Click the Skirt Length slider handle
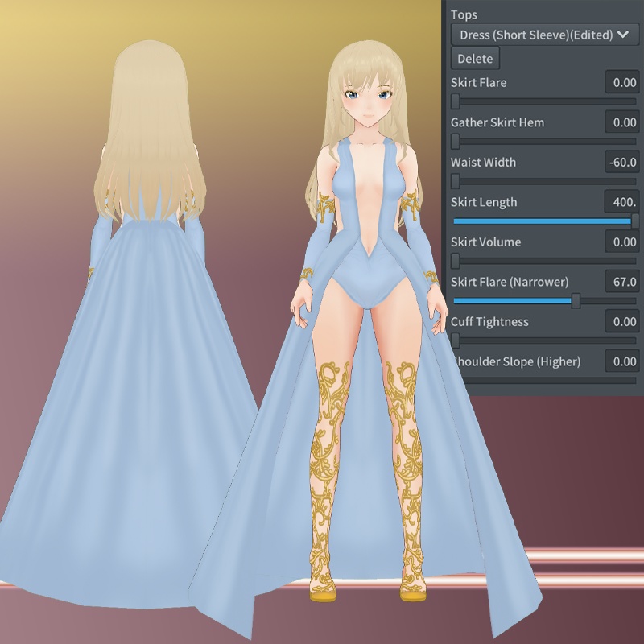Image resolution: width=644 pixels, height=644 pixels. [x=635, y=221]
